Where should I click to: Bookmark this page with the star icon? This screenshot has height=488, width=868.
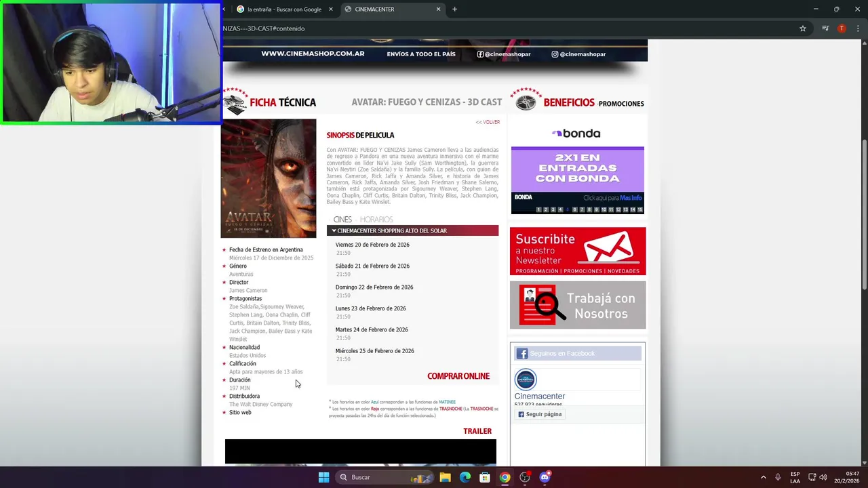pyautogui.click(x=803, y=28)
